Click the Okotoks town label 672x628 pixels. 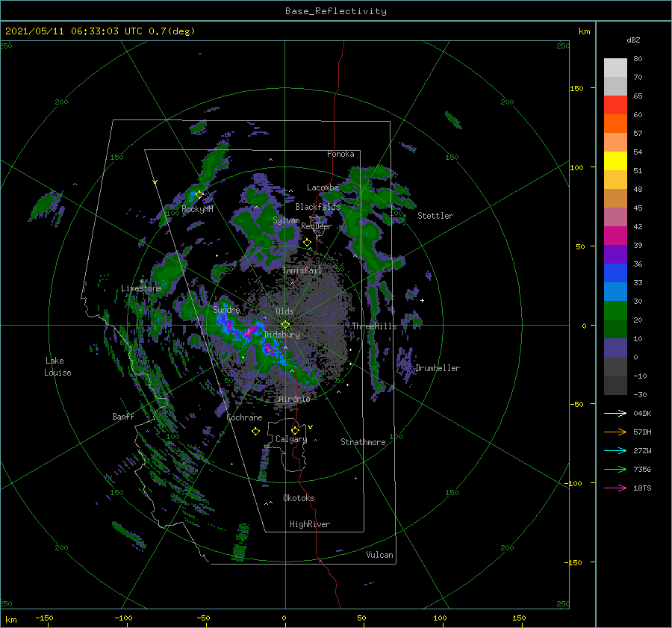[x=299, y=498]
